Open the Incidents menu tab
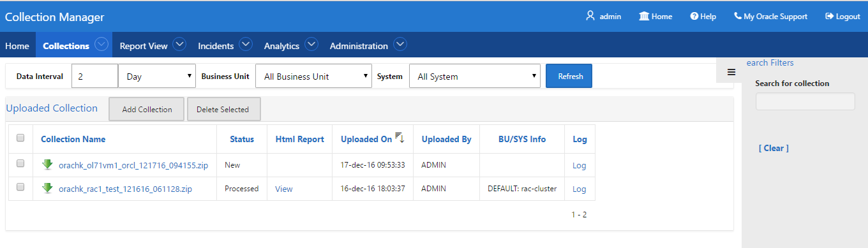Screen dimensions: 868x248 click(216, 46)
